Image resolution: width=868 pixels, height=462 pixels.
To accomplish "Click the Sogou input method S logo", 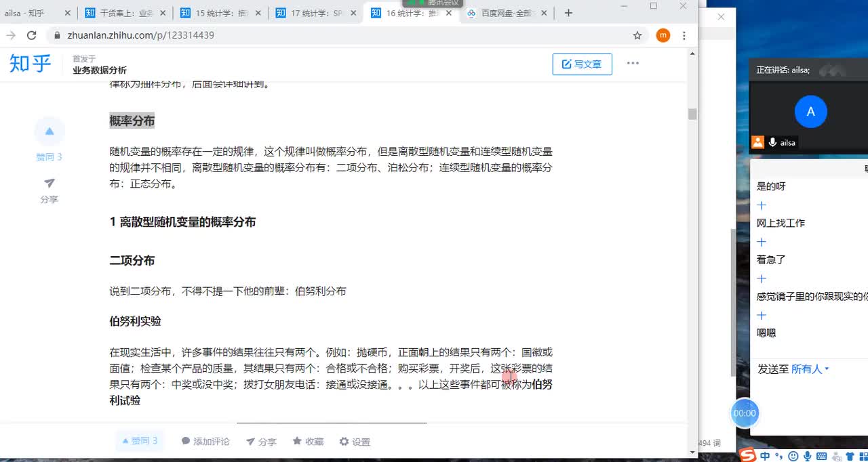I will coord(747,456).
